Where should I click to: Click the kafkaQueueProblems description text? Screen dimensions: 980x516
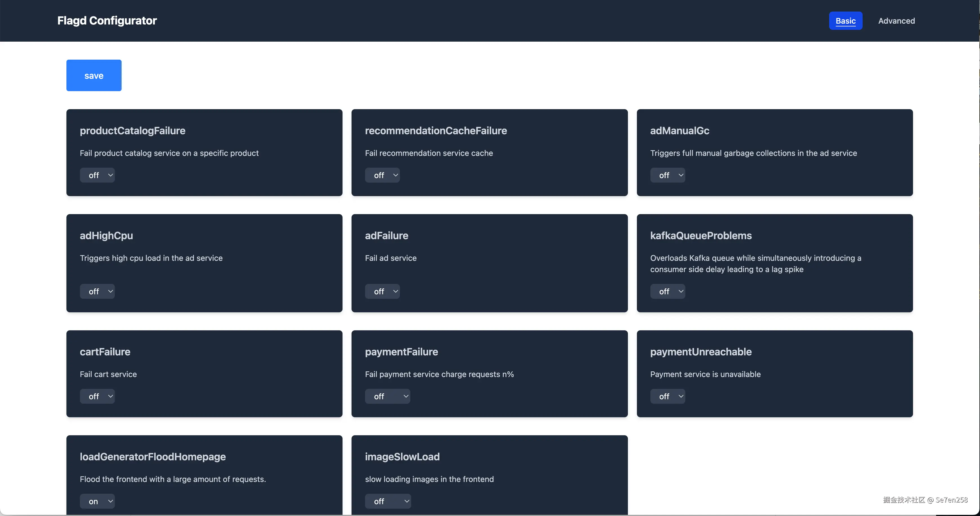click(x=755, y=264)
